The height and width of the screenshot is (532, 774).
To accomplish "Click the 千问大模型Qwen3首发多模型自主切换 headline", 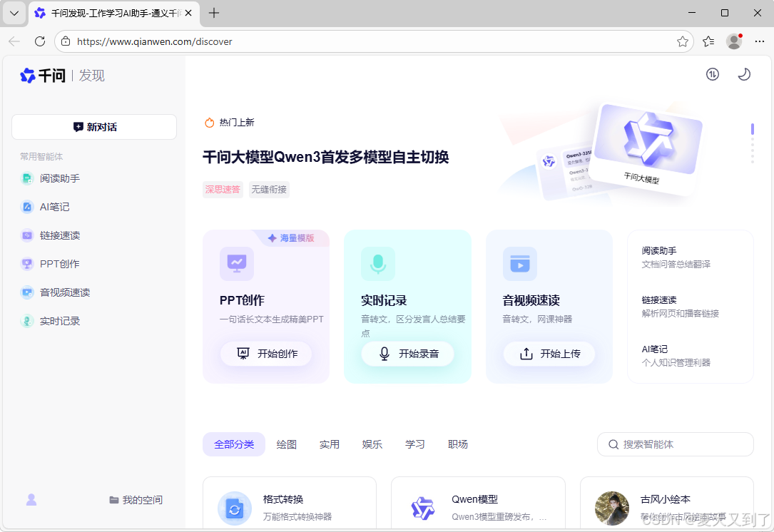I will (x=326, y=158).
